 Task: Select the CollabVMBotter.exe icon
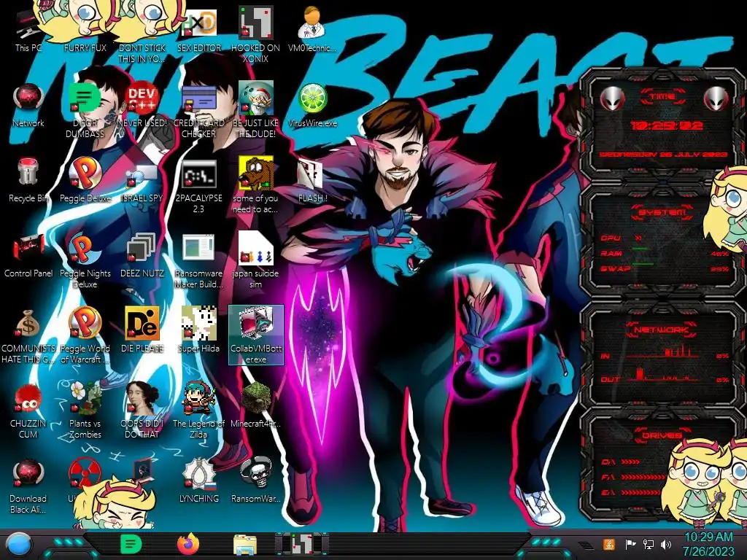[256, 335]
